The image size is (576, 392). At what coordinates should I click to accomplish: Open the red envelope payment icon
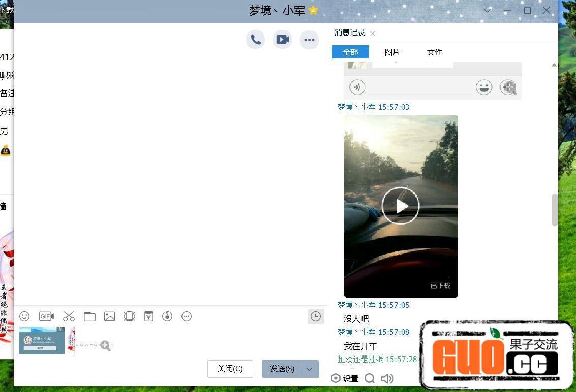point(148,316)
